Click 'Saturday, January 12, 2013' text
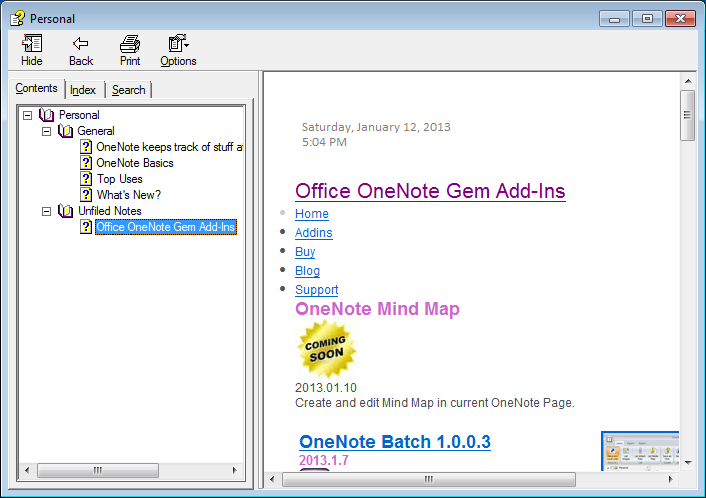The height and width of the screenshot is (498, 706). 376,127
